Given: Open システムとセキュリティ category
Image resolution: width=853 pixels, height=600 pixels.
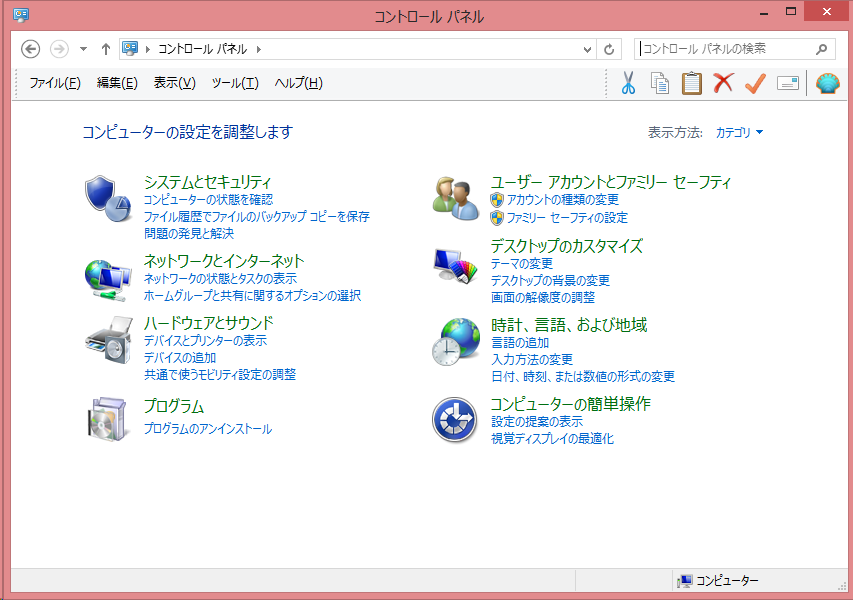Looking at the screenshot, I should tap(207, 182).
